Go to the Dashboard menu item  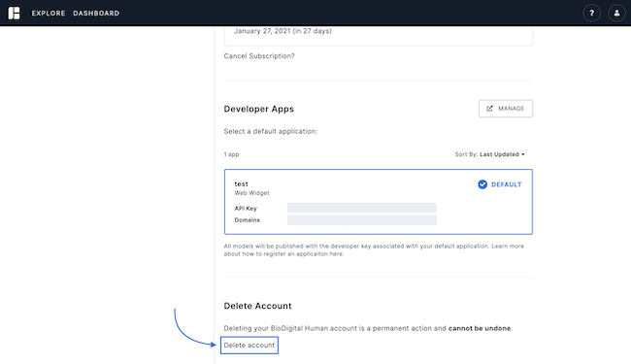[96, 14]
